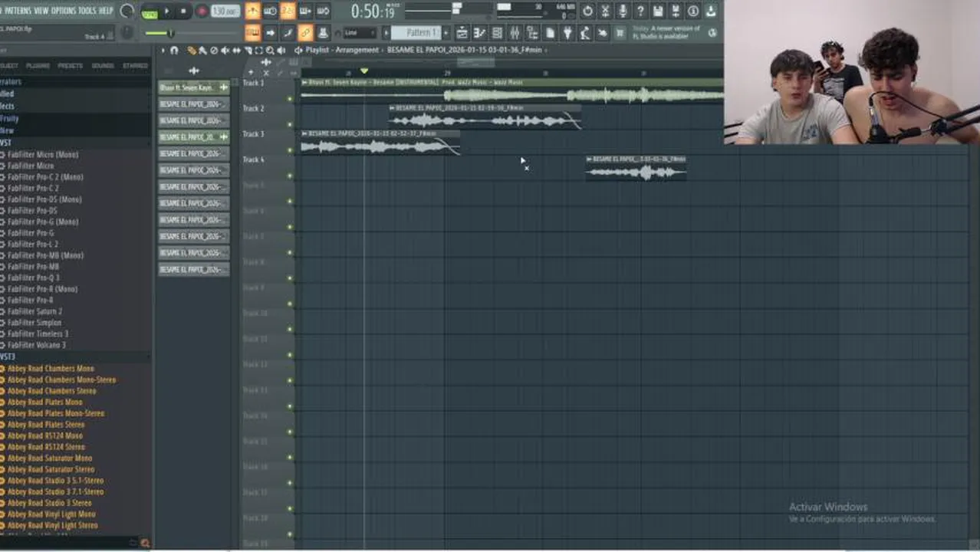
Task: Open the OPTIONS menu
Action: [x=64, y=10]
